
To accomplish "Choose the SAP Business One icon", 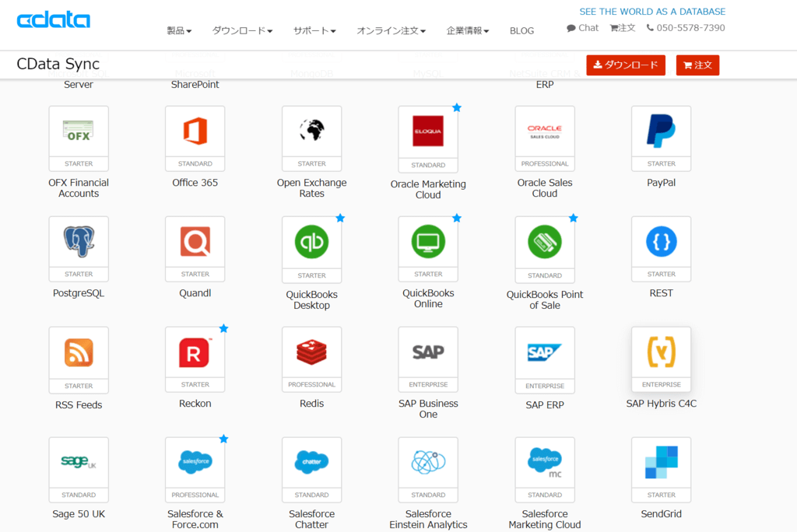I will tap(428, 352).
